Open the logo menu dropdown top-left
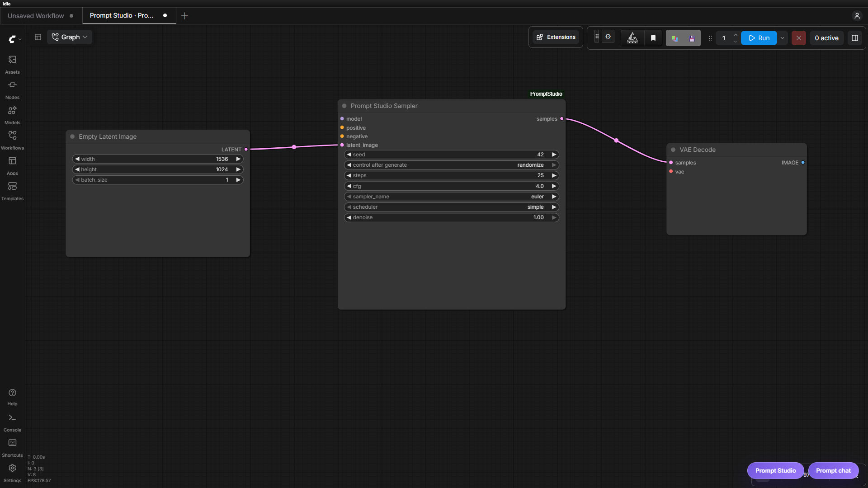The width and height of the screenshot is (868, 488). (x=15, y=39)
